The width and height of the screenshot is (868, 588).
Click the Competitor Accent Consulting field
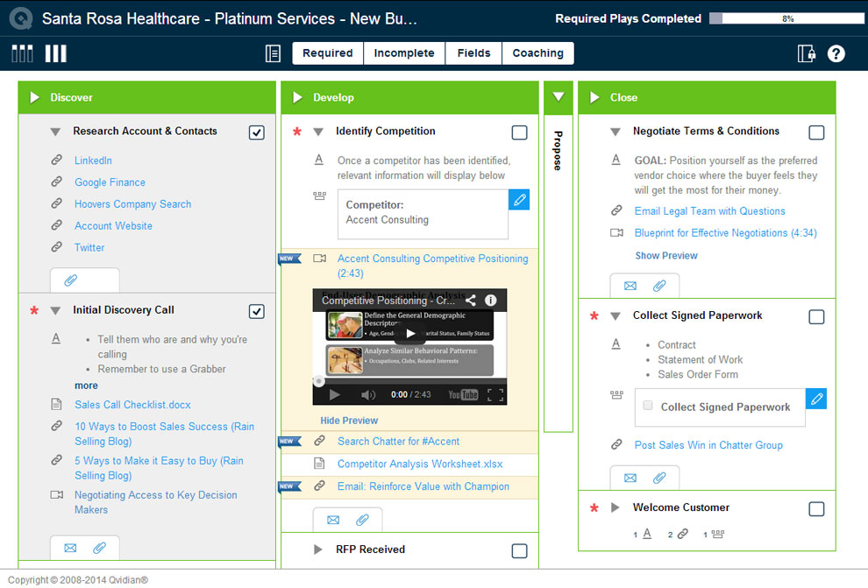pos(423,215)
